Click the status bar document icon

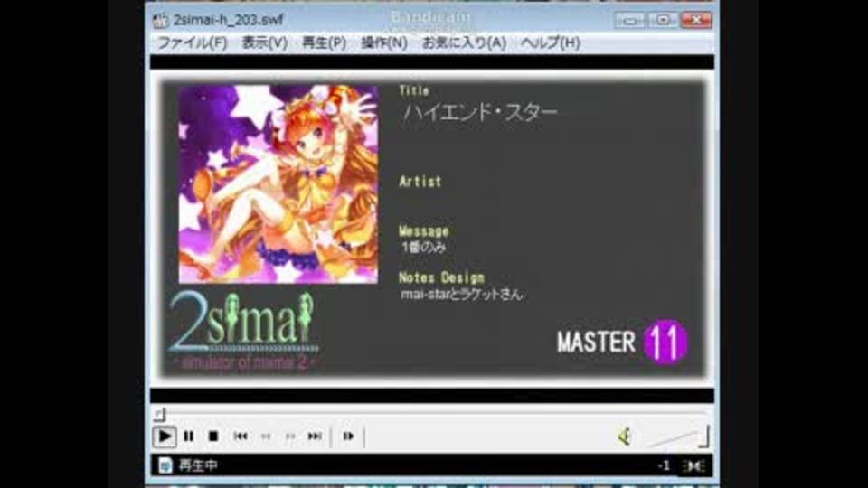[x=165, y=465]
